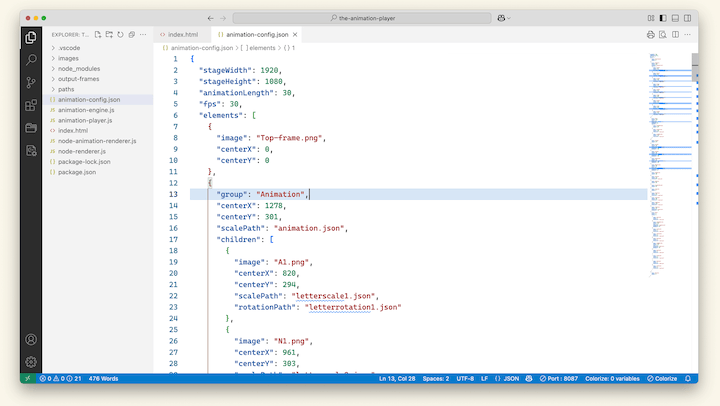Expand the node_modules folder
This screenshot has width=720, height=406.
81,69
